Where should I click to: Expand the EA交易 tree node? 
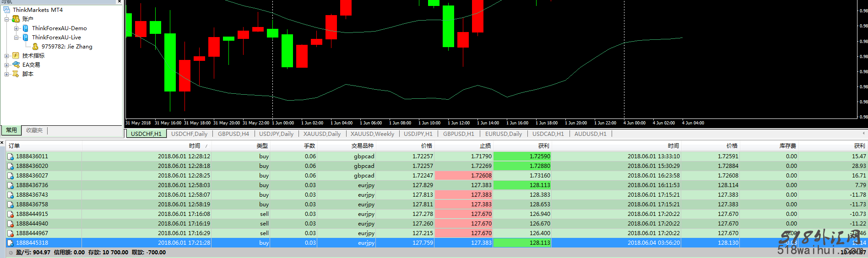(x=7, y=65)
